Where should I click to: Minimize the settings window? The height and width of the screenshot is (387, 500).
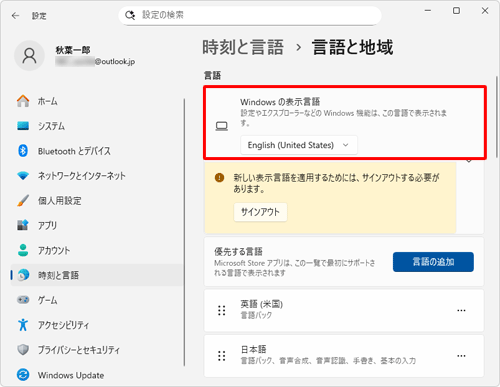click(428, 11)
